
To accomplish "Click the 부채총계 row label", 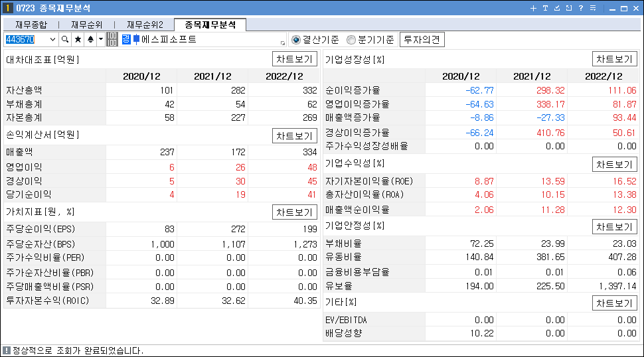I will coord(24,104).
